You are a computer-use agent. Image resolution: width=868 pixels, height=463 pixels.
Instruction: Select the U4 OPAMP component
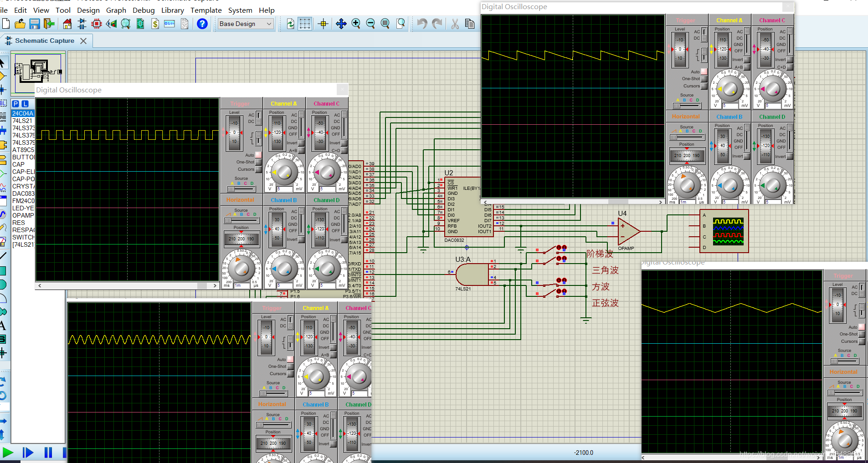(x=629, y=232)
